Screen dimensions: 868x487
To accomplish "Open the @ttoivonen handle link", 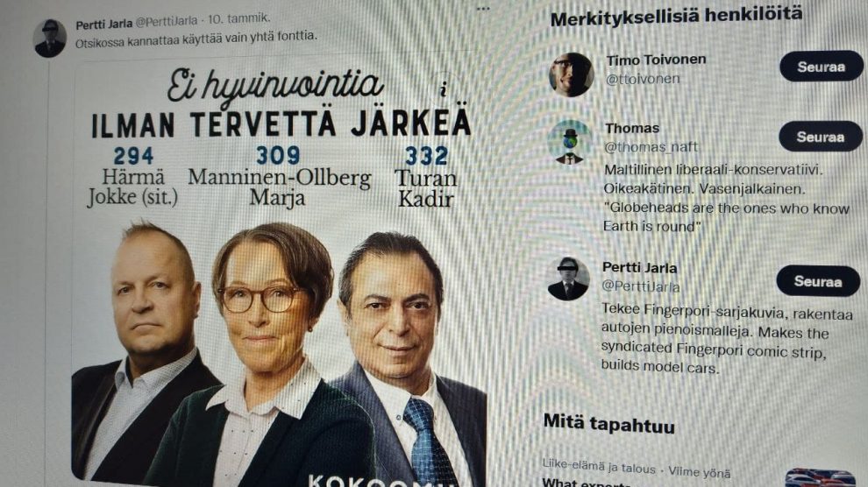I will (643, 79).
